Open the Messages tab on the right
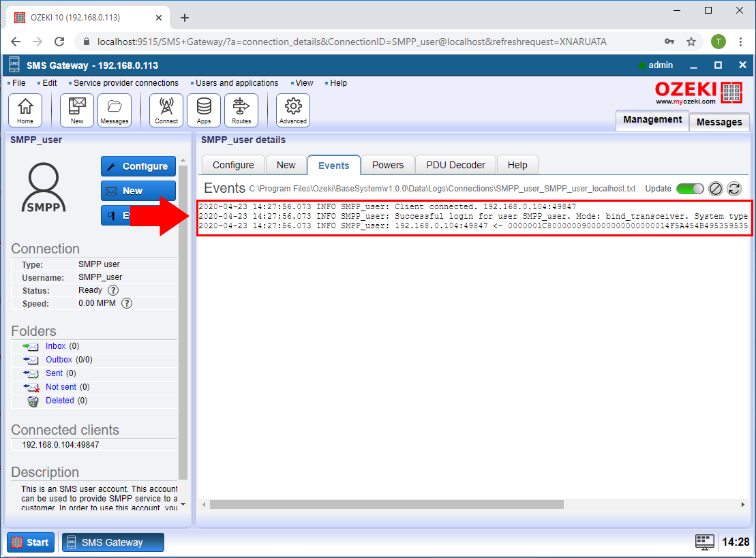 719,122
